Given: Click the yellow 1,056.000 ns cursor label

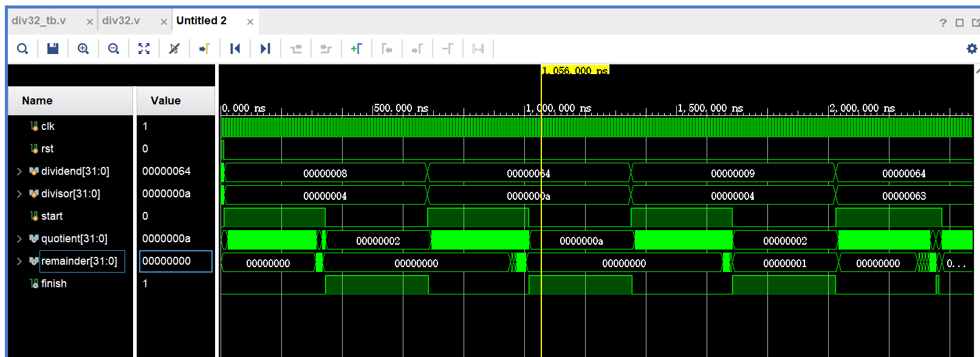Looking at the screenshot, I should click(x=575, y=70).
